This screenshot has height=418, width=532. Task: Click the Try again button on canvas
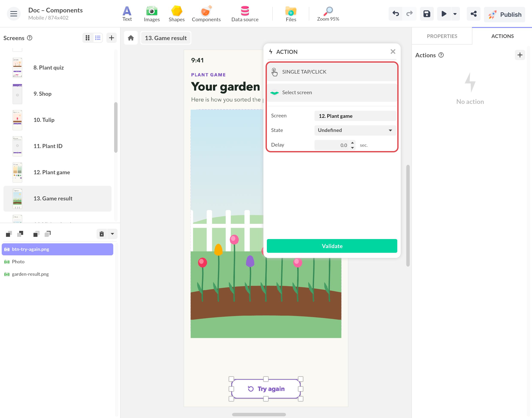pyautogui.click(x=266, y=389)
